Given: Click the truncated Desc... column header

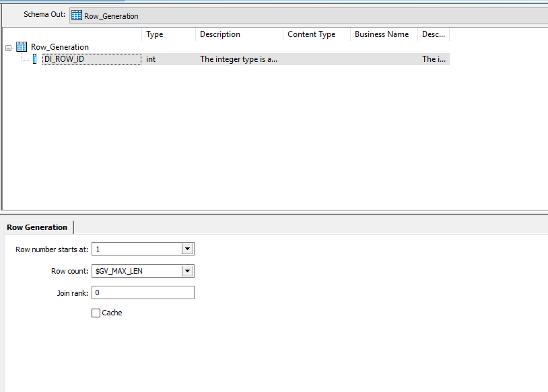Looking at the screenshot, I should [x=434, y=34].
